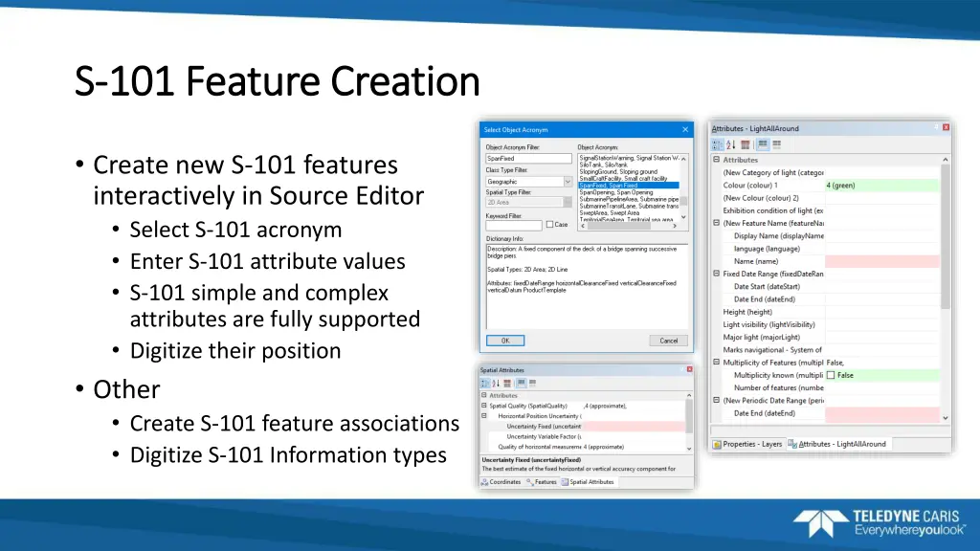Click the Teledyne CARIS logo
The image size is (980, 551).
pyautogui.click(x=879, y=523)
